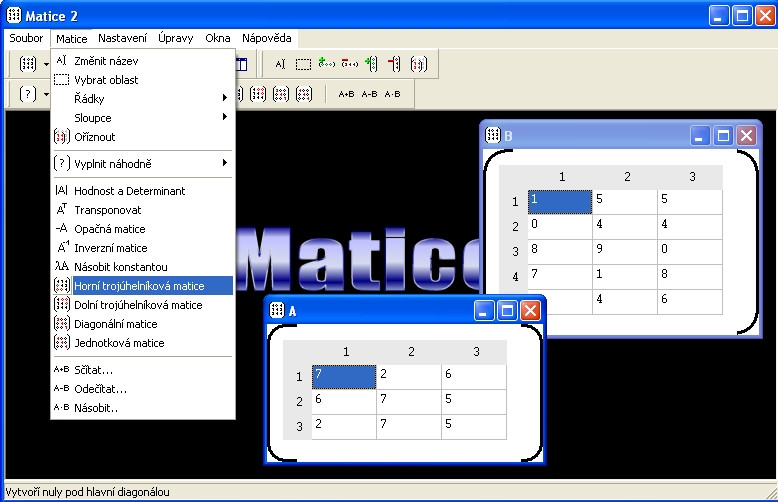Screen dimensions: 778x502
Task: Click matrix A cell row 3 column 3
Action: pos(474,427)
